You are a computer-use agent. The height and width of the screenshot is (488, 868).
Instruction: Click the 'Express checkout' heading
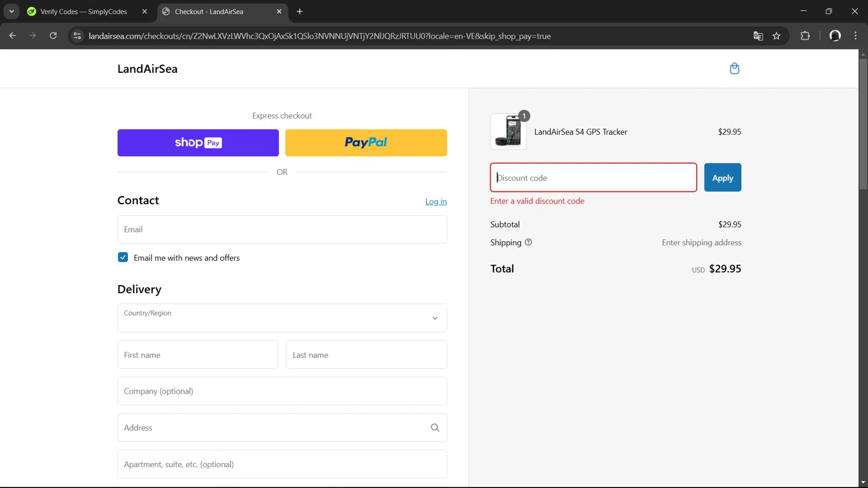click(x=282, y=116)
